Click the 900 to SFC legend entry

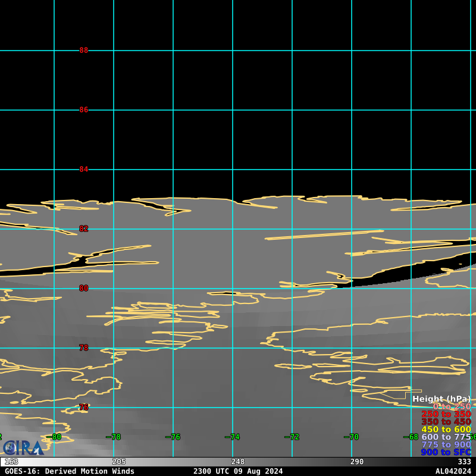[x=446, y=452]
